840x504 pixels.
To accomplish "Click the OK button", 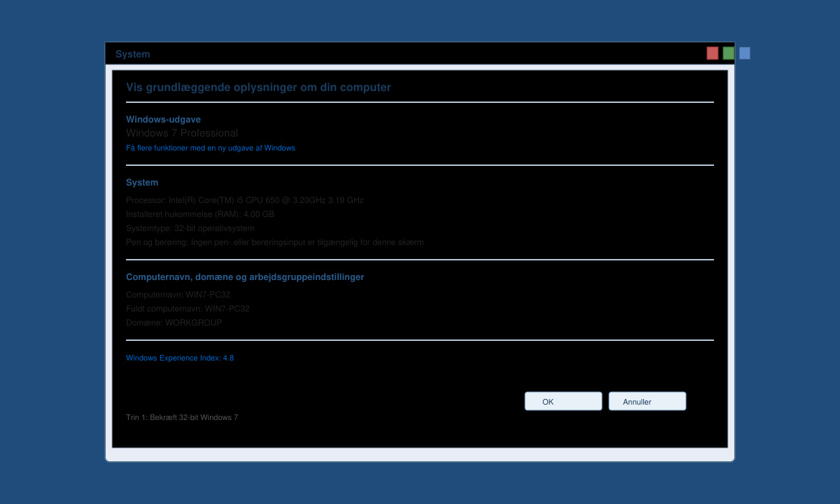I will click(x=563, y=401).
